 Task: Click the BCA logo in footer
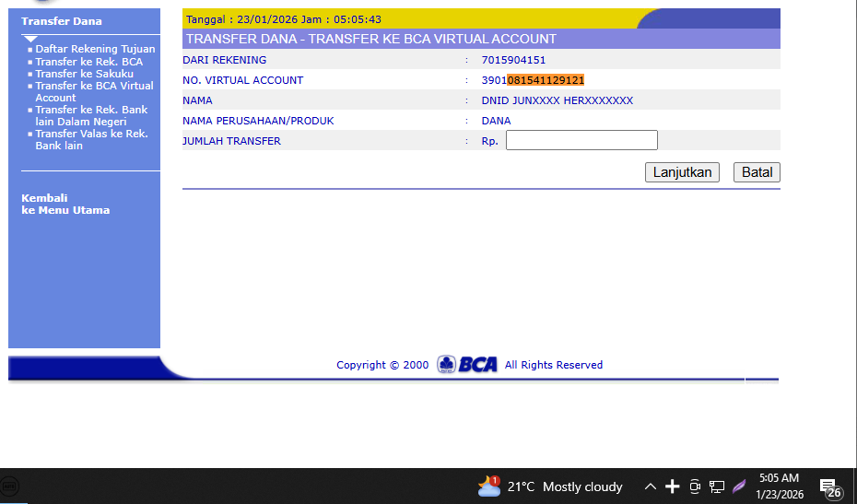coord(467,364)
